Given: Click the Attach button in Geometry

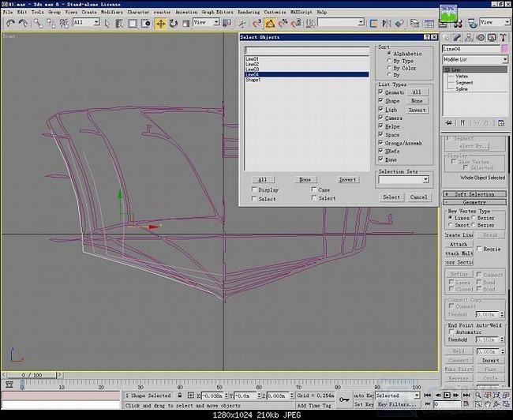Looking at the screenshot, I should coord(459,244).
